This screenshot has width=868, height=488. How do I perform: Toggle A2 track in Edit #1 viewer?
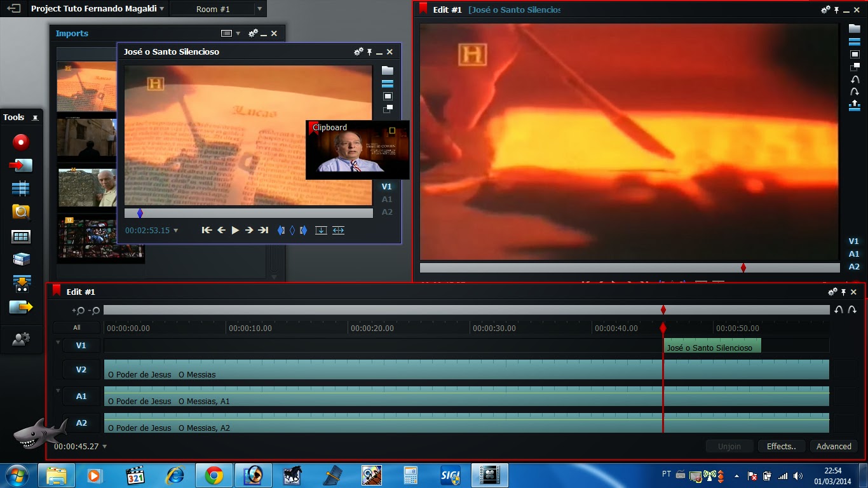click(x=854, y=267)
